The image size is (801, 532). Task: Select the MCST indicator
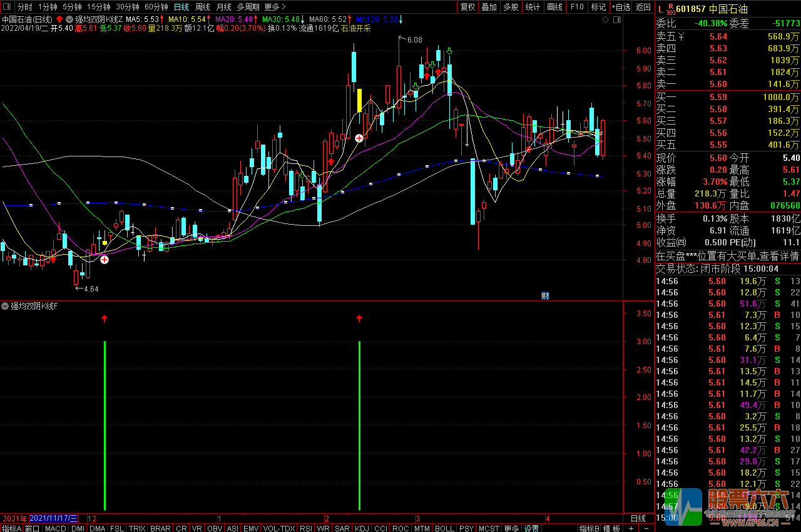click(x=489, y=528)
